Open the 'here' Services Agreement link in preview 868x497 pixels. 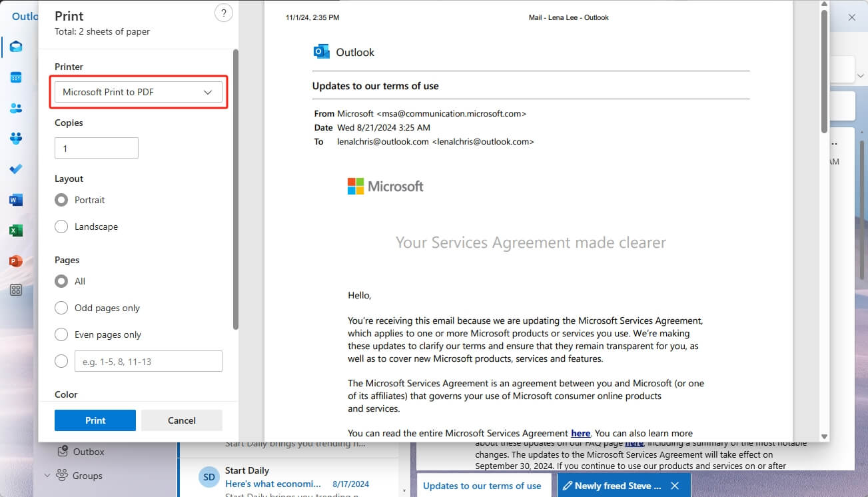(581, 433)
